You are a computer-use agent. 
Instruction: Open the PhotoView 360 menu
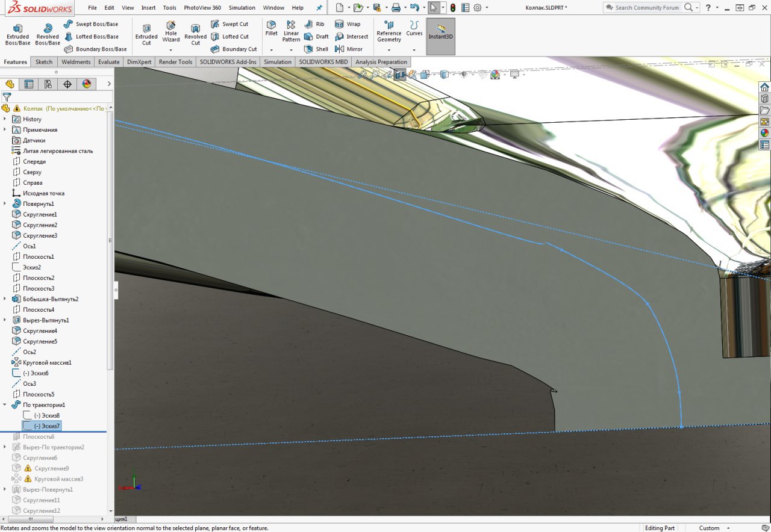tap(202, 8)
